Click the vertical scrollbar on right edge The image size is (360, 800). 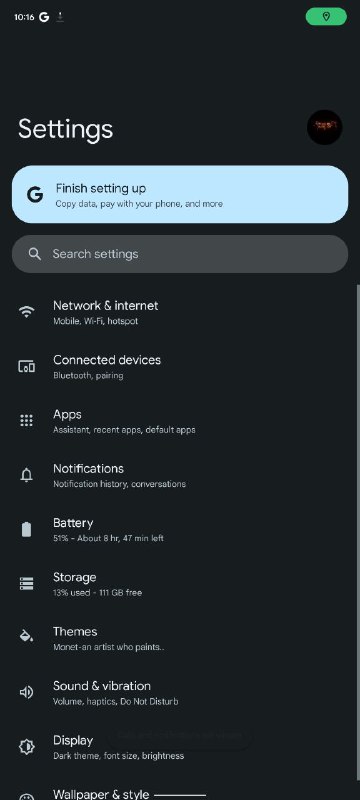point(357,533)
